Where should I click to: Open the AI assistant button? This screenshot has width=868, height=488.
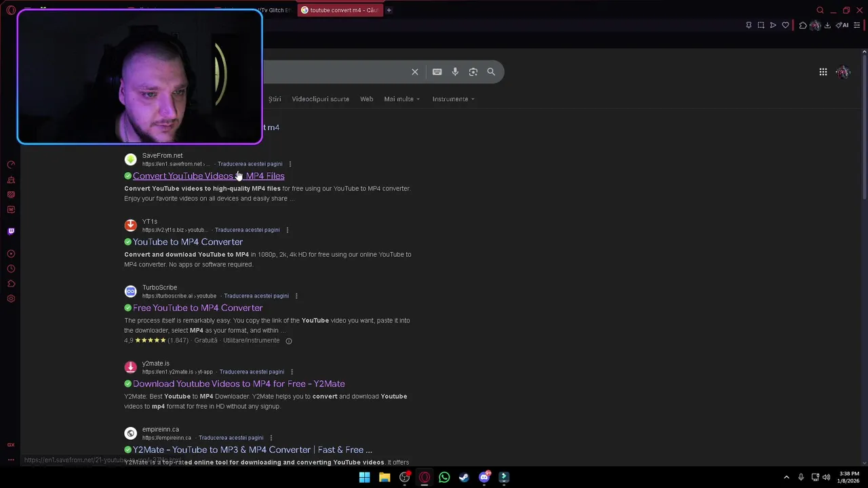[x=842, y=25]
